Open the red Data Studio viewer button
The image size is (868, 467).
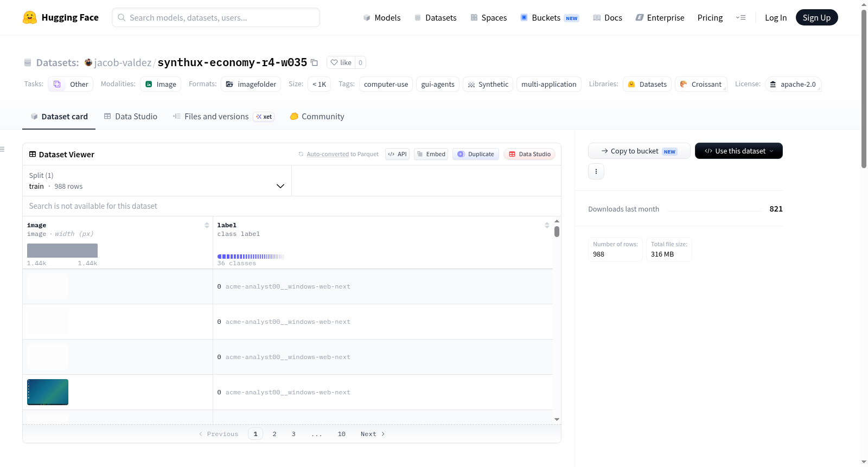[529, 154]
